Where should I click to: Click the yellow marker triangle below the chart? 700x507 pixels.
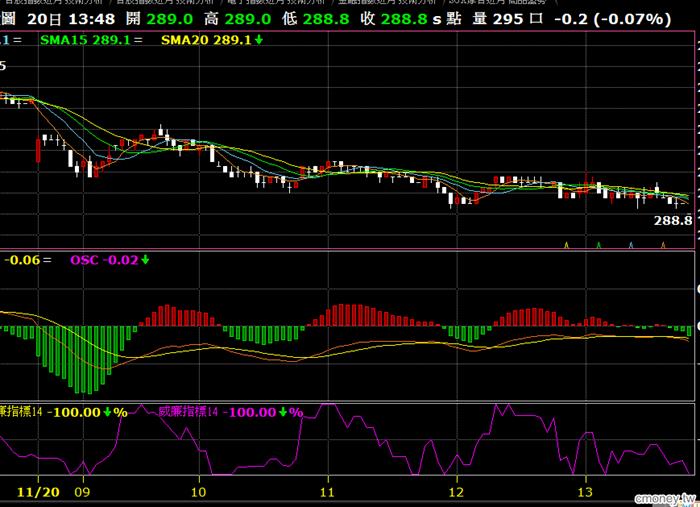click(x=567, y=243)
